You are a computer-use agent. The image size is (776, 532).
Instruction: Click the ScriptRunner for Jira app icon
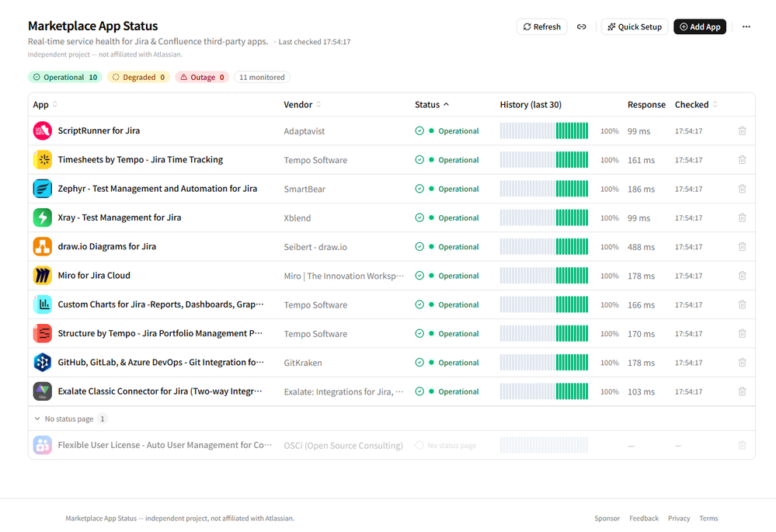pos(43,130)
